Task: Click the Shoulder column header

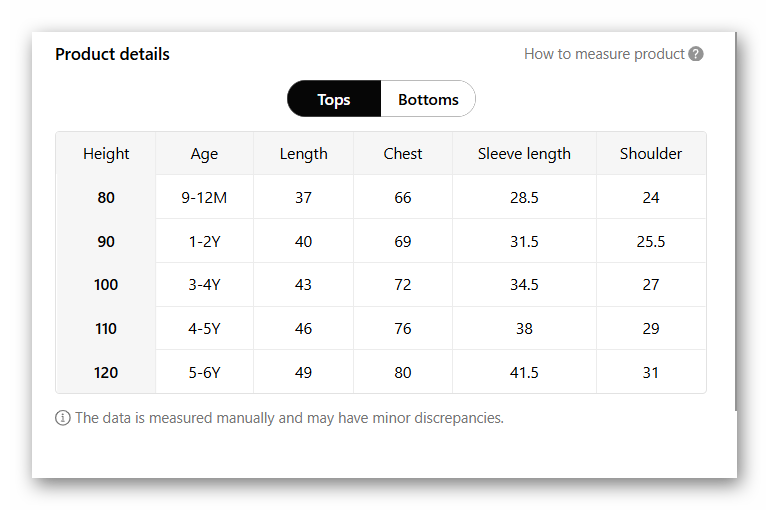Action: [x=651, y=154]
